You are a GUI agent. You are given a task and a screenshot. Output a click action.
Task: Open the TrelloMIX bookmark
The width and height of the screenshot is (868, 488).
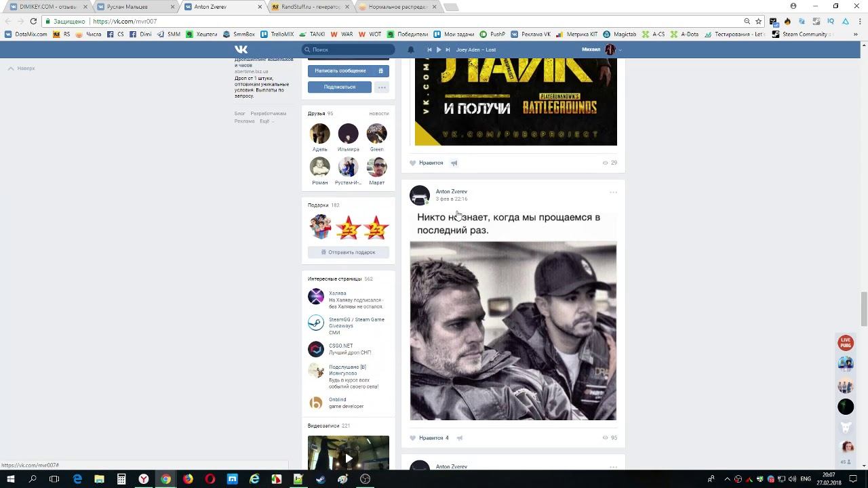click(x=277, y=34)
